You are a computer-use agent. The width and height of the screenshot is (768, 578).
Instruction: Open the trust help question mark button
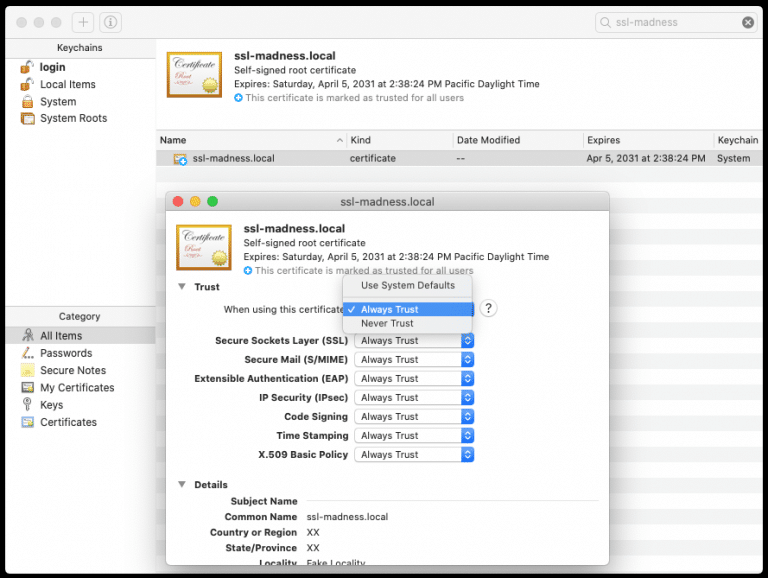(x=488, y=309)
